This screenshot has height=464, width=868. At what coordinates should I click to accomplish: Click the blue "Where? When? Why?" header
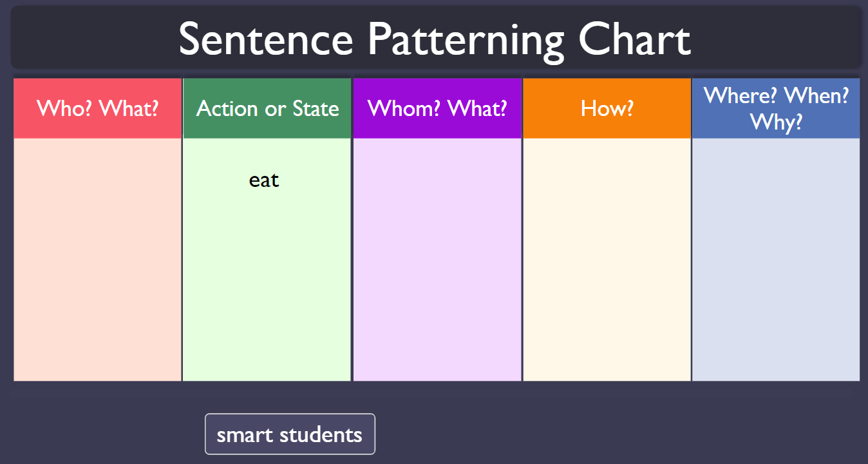776,108
